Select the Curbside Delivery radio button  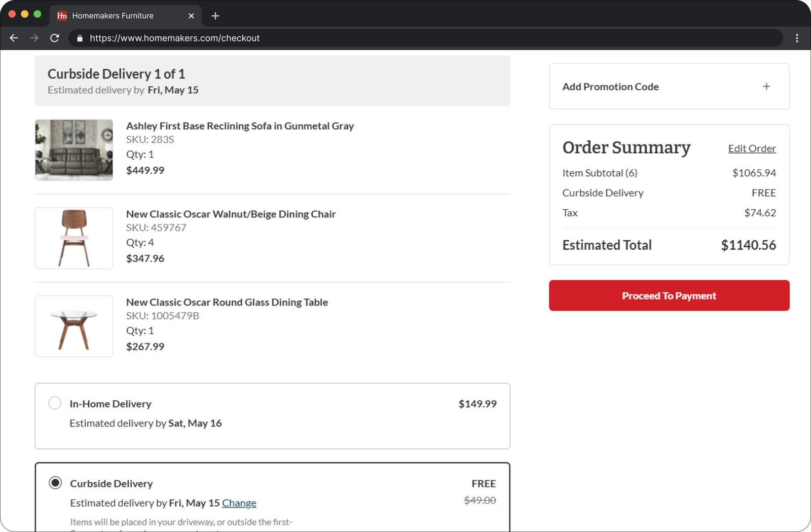55,483
